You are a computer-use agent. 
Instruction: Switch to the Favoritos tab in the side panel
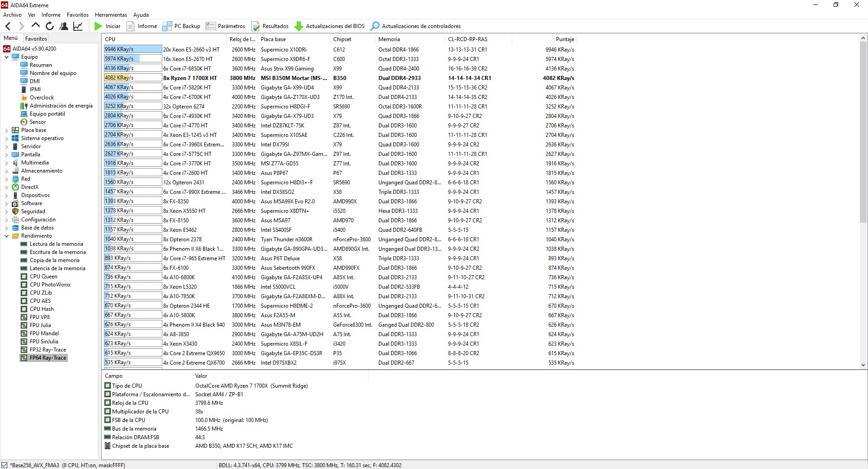pyautogui.click(x=36, y=39)
